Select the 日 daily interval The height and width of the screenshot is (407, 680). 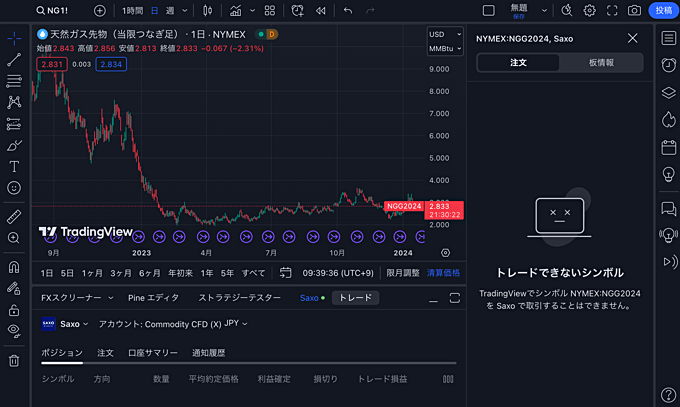point(154,10)
